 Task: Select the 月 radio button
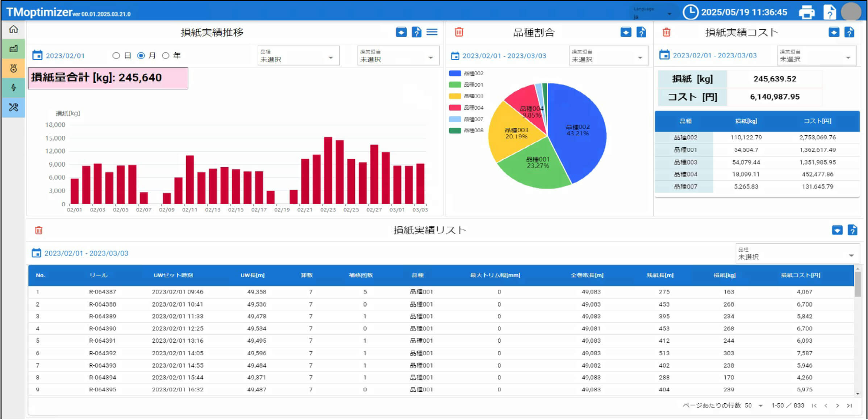(141, 55)
